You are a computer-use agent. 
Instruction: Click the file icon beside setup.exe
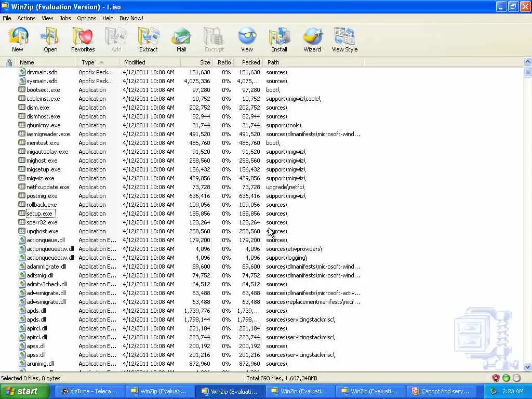coord(22,213)
